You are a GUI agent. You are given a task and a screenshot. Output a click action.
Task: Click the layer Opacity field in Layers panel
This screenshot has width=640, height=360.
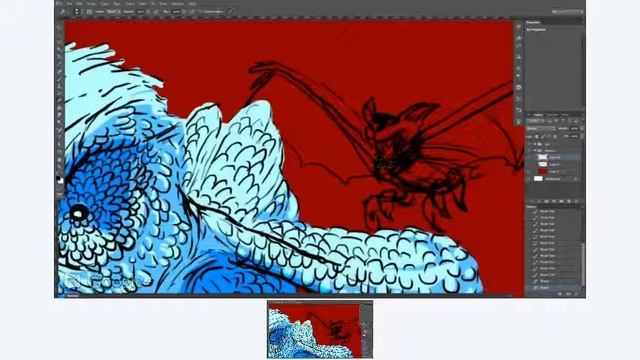point(573,129)
